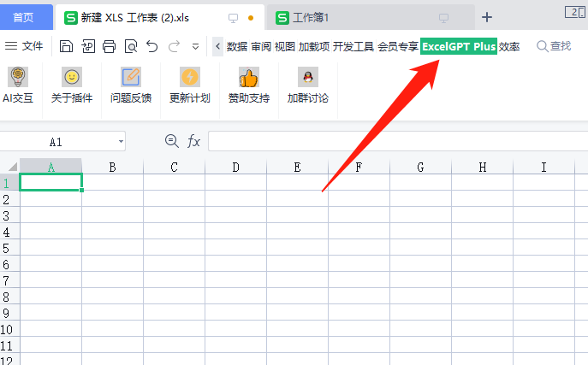Image resolution: width=588 pixels, height=365 pixels.
Task: Click the 赞助支持 thumbs-up icon
Action: point(248,78)
